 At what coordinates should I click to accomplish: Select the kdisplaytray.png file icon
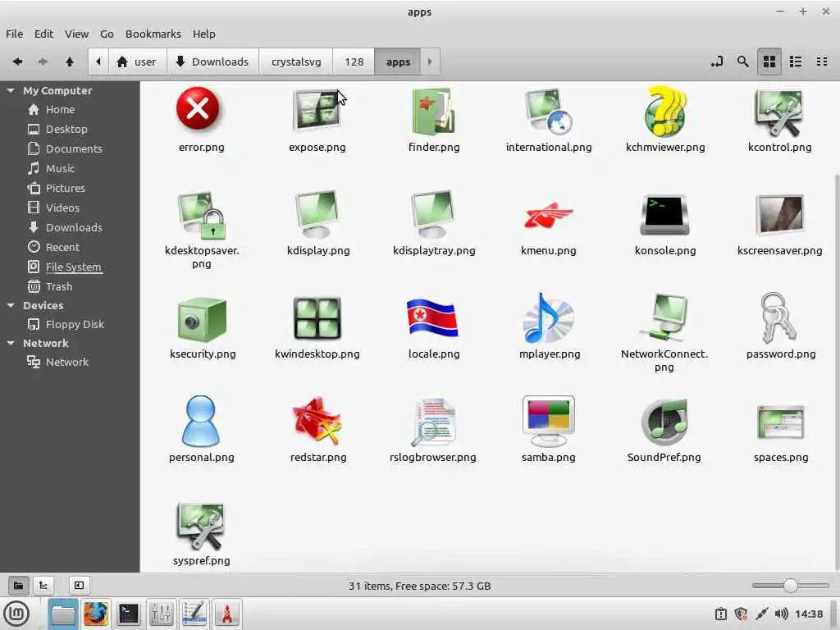pyautogui.click(x=433, y=214)
